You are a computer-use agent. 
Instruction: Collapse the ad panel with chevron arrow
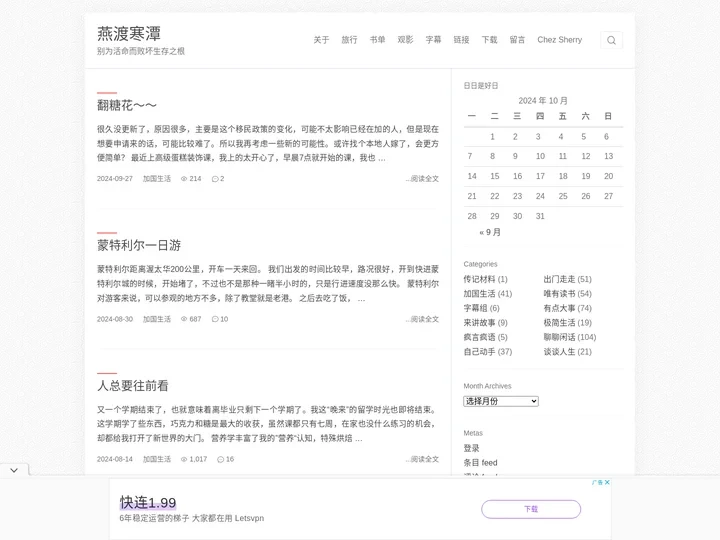(14, 470)
